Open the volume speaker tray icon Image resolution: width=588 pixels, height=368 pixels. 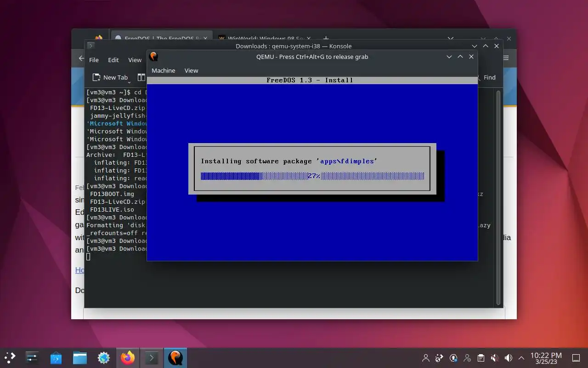click(x=509, y=358)
